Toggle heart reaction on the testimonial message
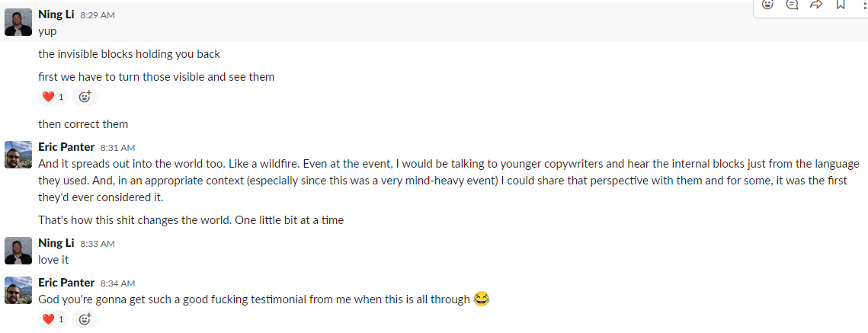This screenshot has height=333, width=868. pos(53,319)
